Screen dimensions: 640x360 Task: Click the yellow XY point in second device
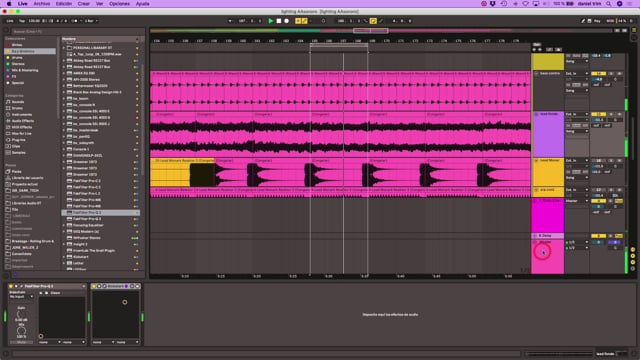124,302
